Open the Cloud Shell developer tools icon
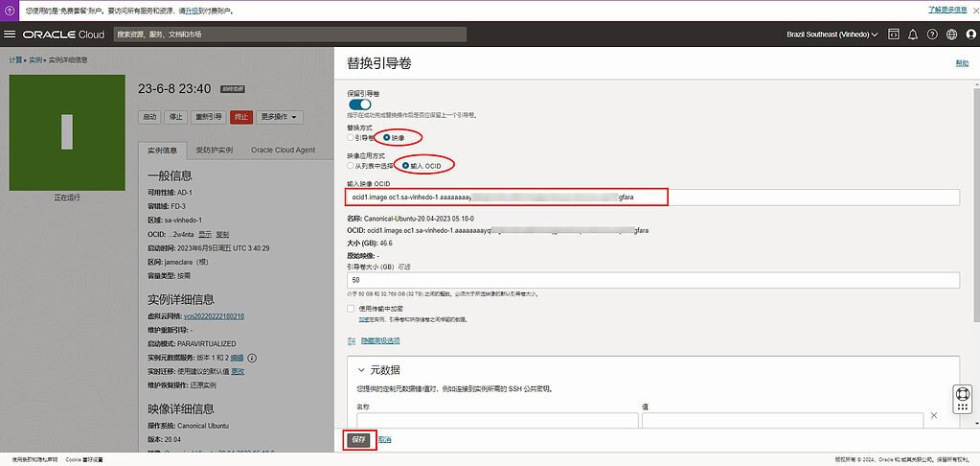Image resolution: width=980 pixels, height=466 pixels. tap(893, 35)
